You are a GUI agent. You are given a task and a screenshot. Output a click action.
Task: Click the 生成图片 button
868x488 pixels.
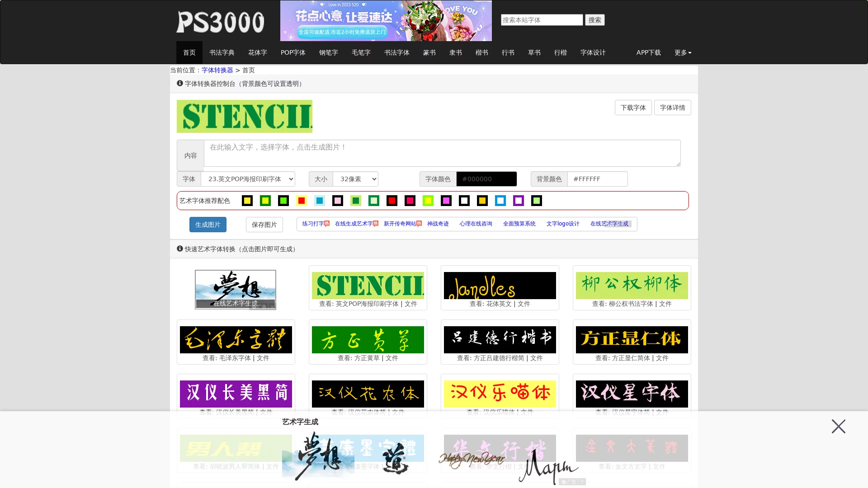click(x=208, y=225)
